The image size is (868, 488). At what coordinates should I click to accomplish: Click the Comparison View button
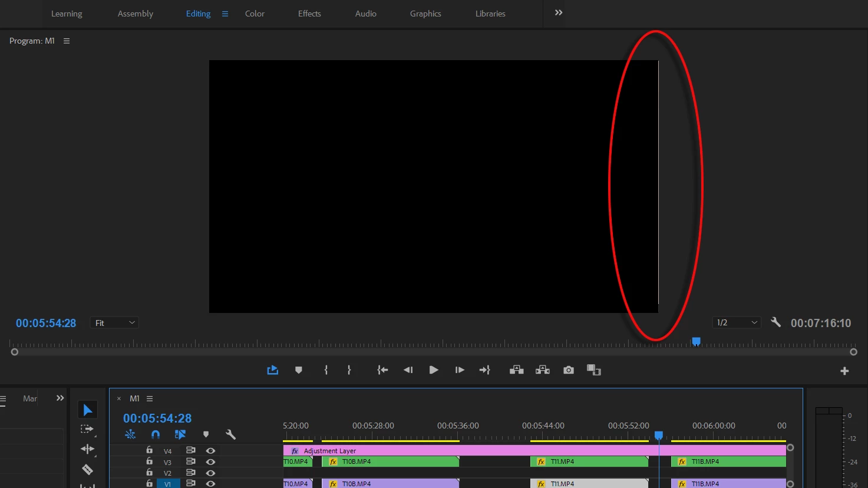click(x=594, y=370)
